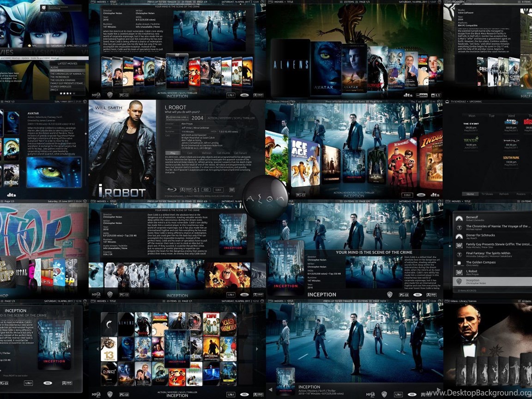Screen dimensions: 532x399
Task: Select Dinner for Schmucks in the movie list
Action: [x=491, y=236]
